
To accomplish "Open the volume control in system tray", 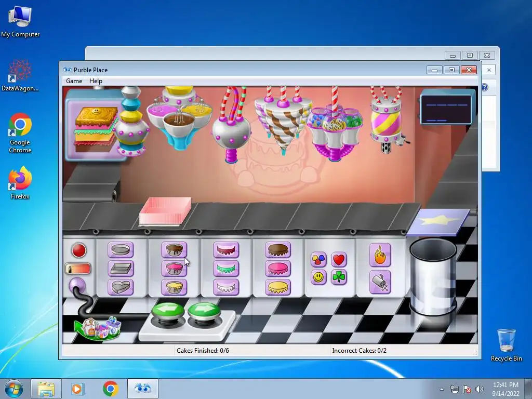I will click(480, 389).
